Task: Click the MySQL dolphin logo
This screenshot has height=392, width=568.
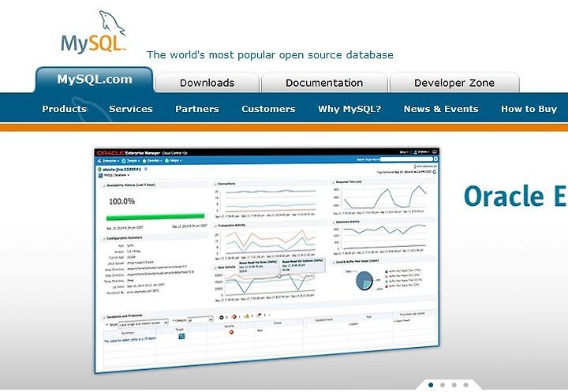Action: (93, 32)
